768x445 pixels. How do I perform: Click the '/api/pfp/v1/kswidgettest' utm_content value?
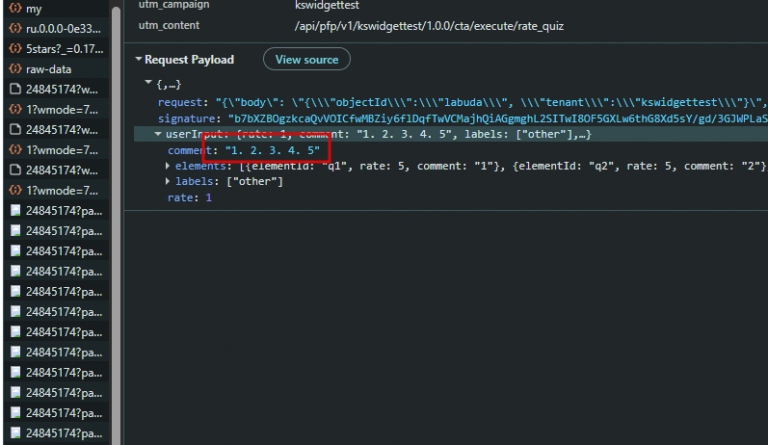[429, 26]
